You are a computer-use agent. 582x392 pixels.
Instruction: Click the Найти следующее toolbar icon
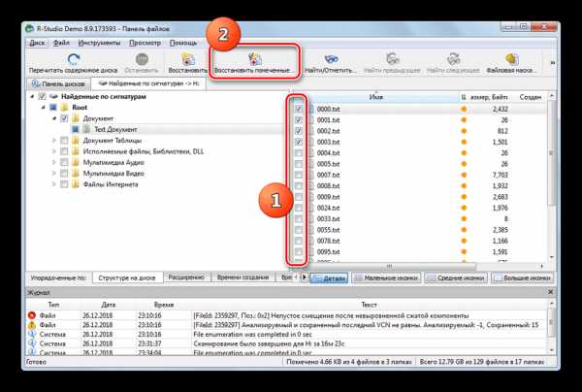pos(453,58)
